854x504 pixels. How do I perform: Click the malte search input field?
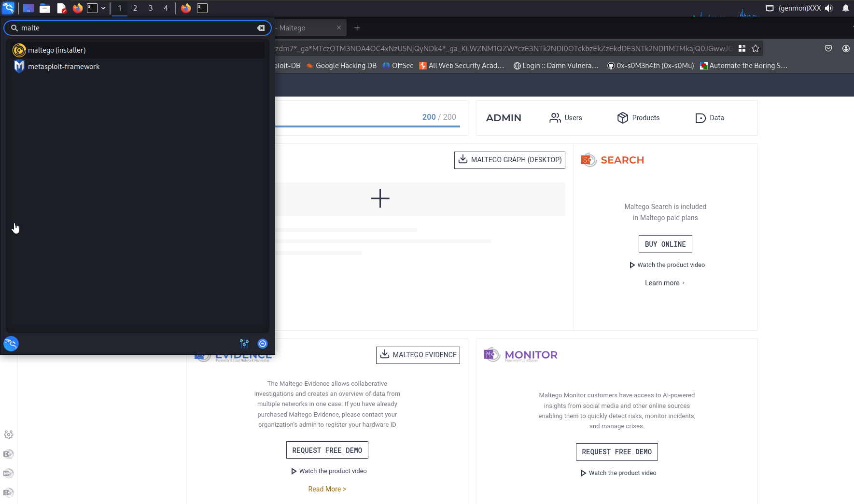pos(138,28)
